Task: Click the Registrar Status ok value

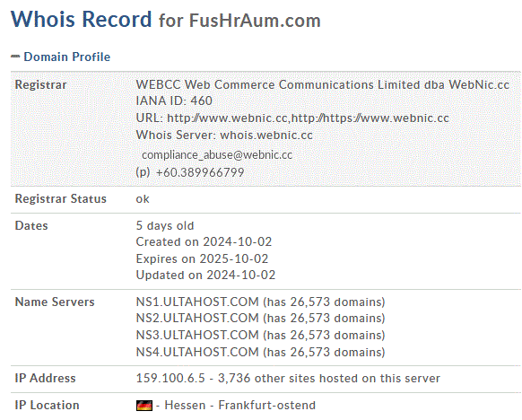Action: pos(143,199)
